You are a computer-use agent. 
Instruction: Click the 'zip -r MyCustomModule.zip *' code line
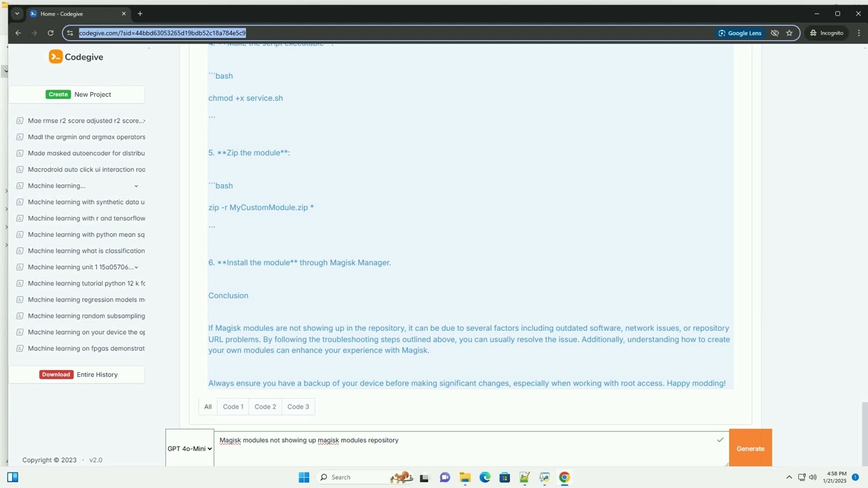[261, 207]
